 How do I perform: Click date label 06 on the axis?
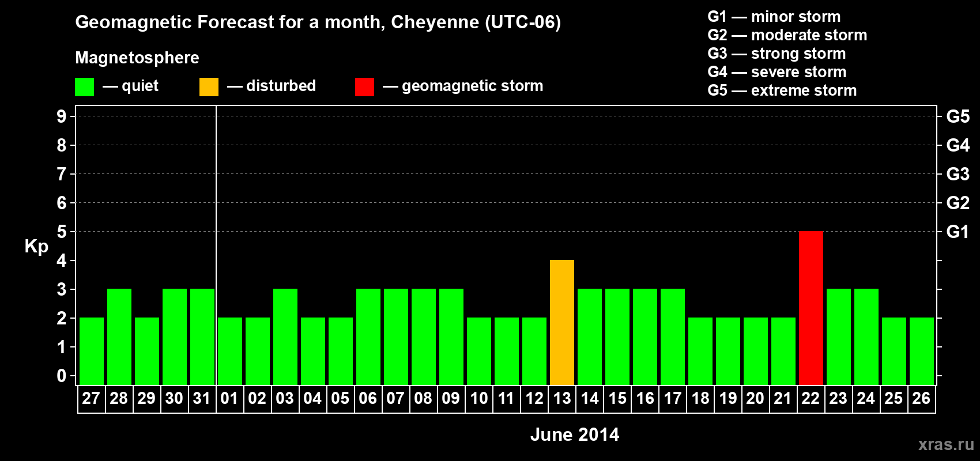pos(368,399)
